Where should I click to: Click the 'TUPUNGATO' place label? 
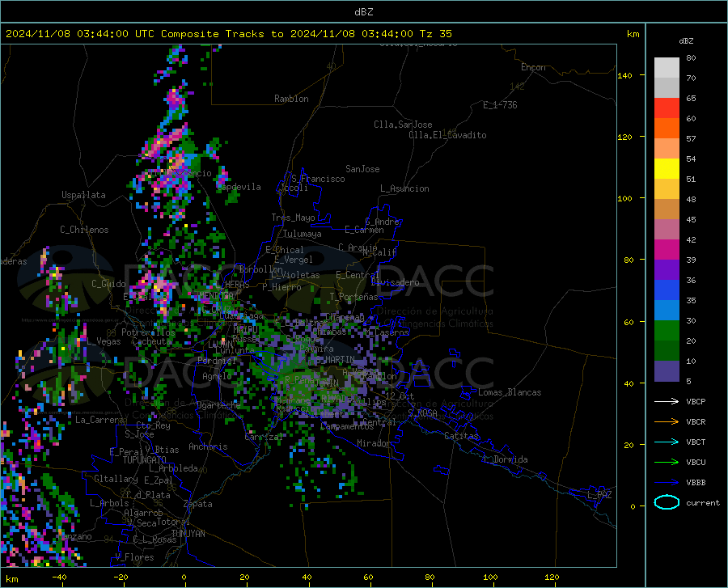tap(145, 460)
